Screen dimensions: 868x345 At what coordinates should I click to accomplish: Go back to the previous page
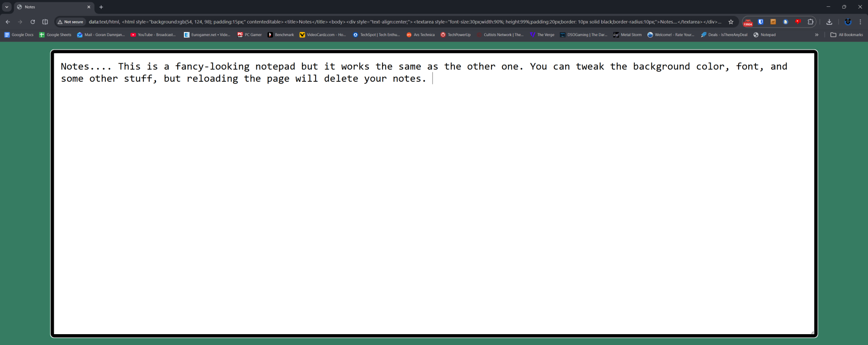8,22
